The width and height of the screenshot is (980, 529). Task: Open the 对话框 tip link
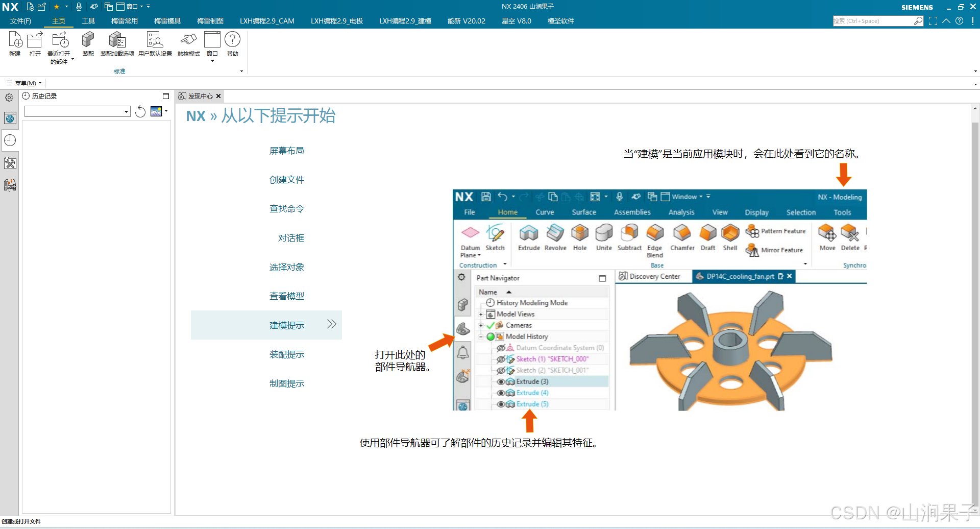(291, 238)
